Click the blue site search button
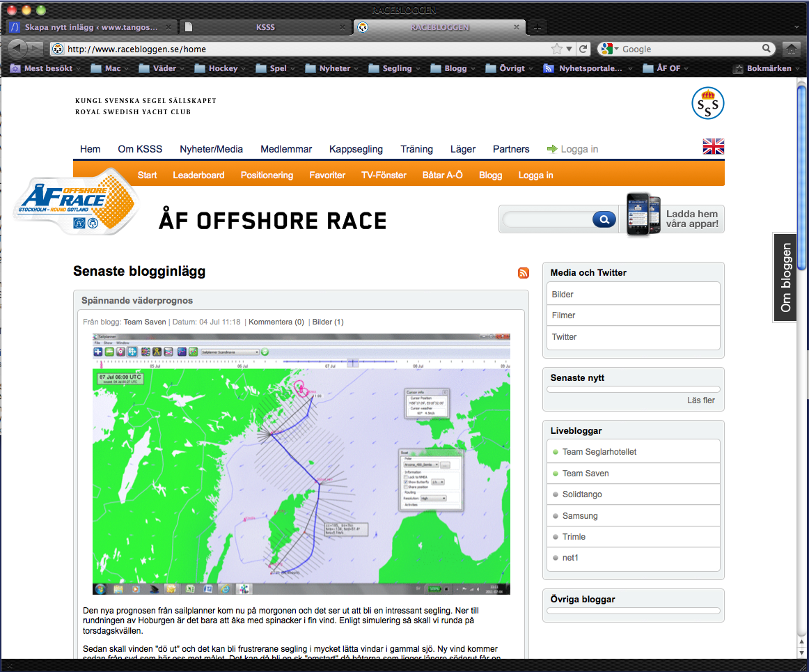The width and height of the screenshot is (809, 672). (x=604, y=219)
